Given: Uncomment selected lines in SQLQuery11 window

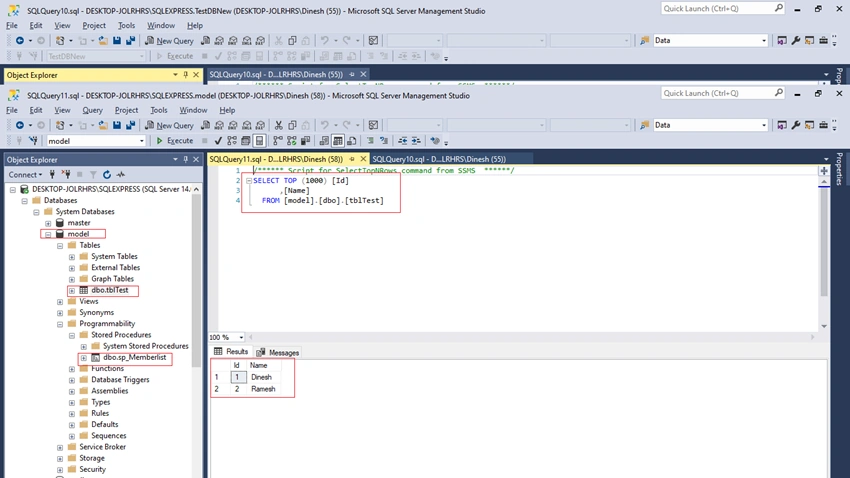Looking at the screenshot, I should pyautogui.click(x=384, y=141).
